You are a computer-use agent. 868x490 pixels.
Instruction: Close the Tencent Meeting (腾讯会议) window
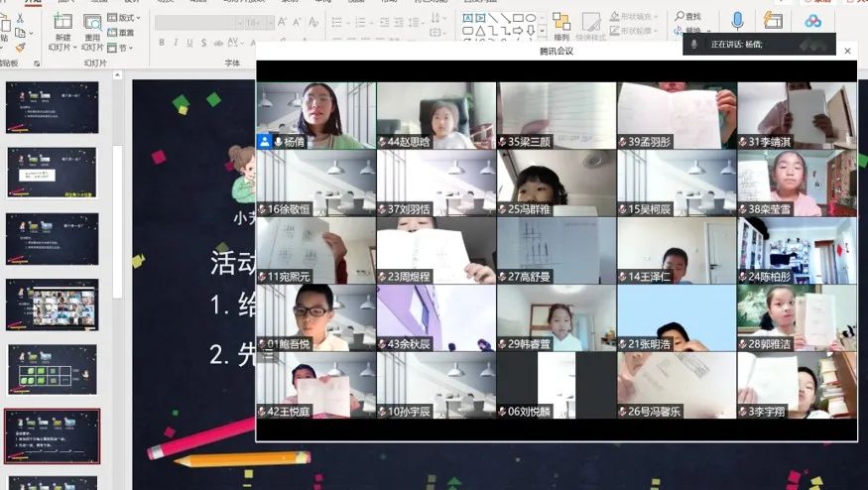coord(847,51)
